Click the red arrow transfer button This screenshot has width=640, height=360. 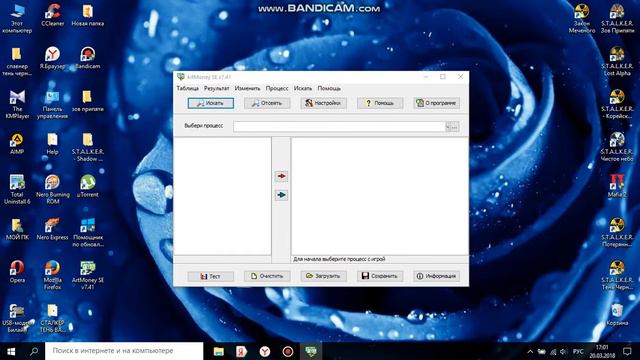point(281,176)
